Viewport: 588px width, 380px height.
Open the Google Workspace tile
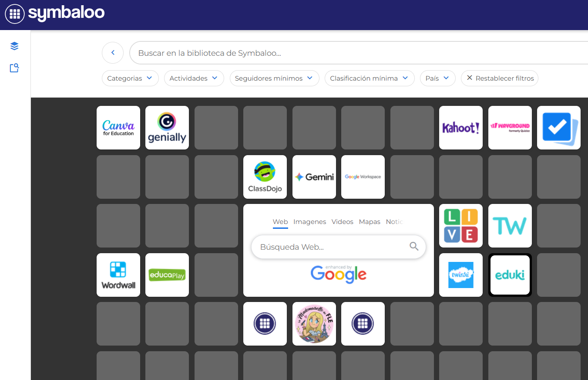coord(363,177)
